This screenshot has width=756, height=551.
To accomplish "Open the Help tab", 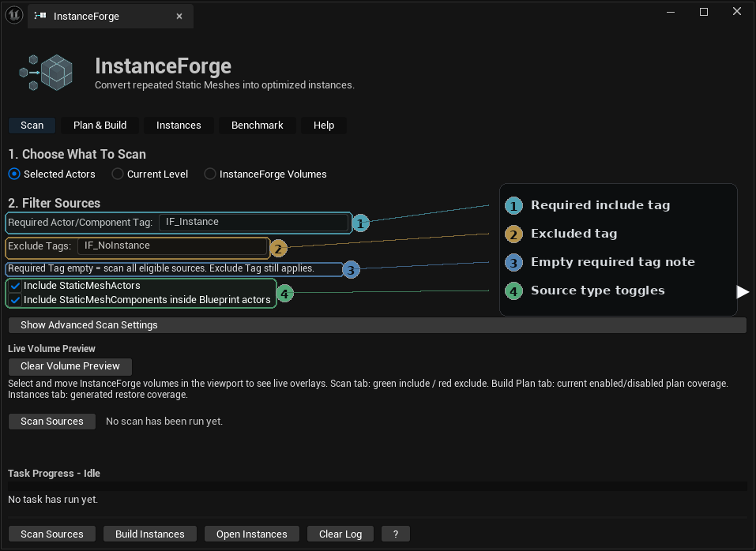I will (324, 126).
